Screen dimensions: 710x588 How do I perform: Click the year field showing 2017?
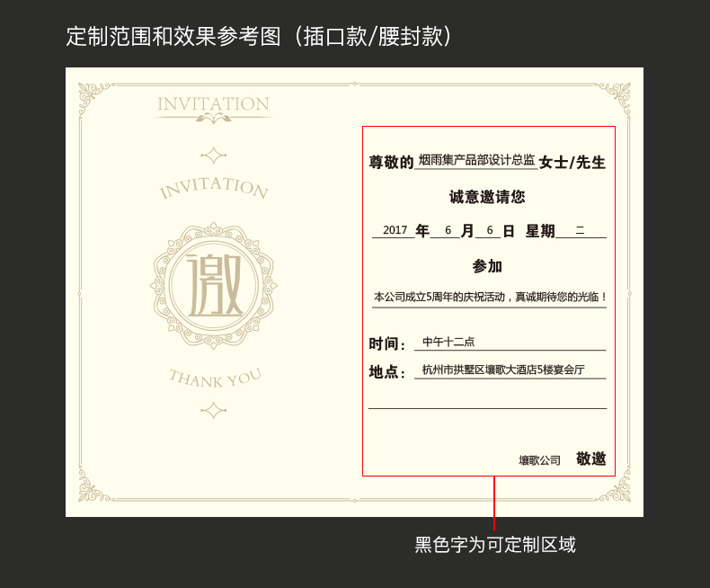(x=395, y=230)
